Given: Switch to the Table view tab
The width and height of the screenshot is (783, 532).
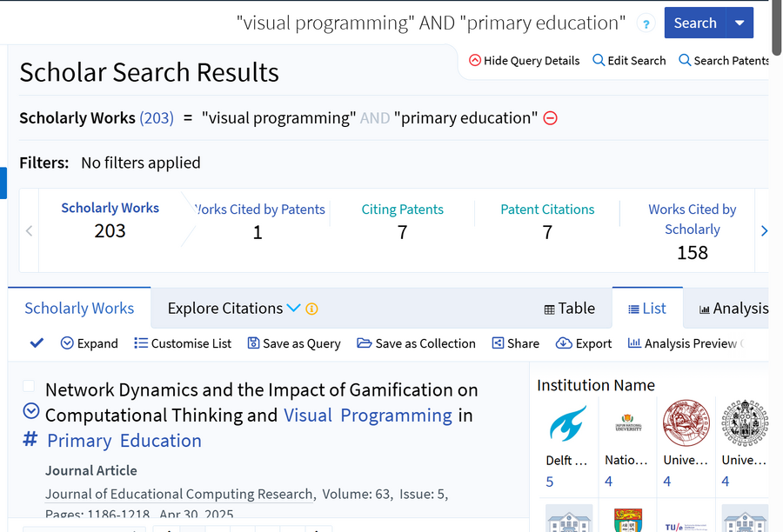Looking at the screenshot, I should 569,309.
